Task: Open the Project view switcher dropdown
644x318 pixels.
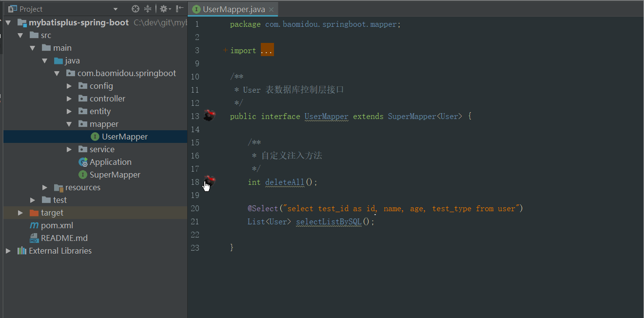Action: [116, 9]
